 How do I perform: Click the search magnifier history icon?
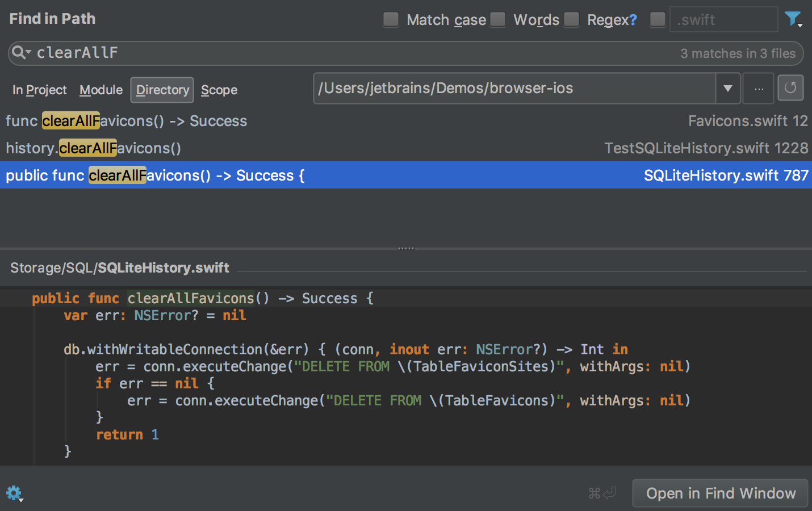point(20,53)
